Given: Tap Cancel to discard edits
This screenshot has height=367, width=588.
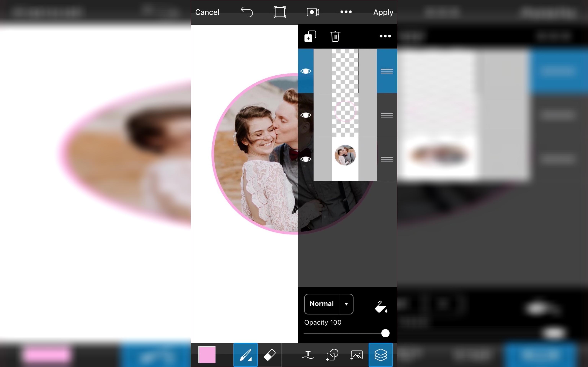Looking at the screenshot, I should coord(207,12).
